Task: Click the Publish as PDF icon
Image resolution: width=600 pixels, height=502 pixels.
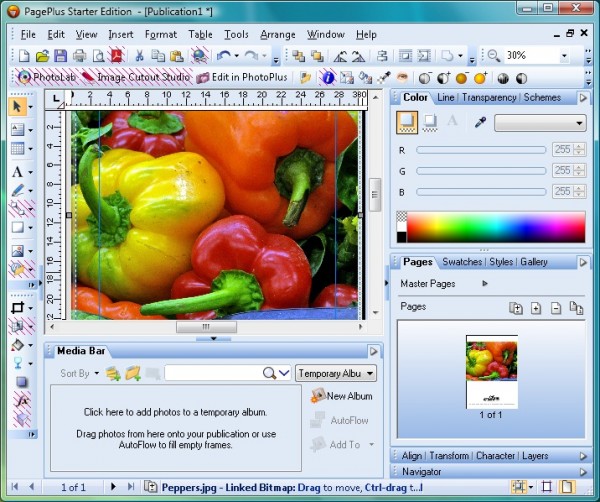Action: tap(117, 56)
